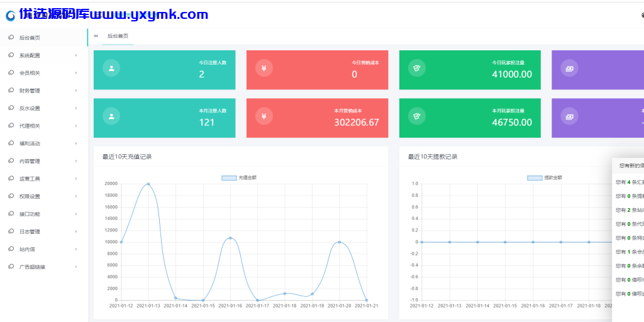Expand the 系统配置 chevron

click(x=76, y=55)
